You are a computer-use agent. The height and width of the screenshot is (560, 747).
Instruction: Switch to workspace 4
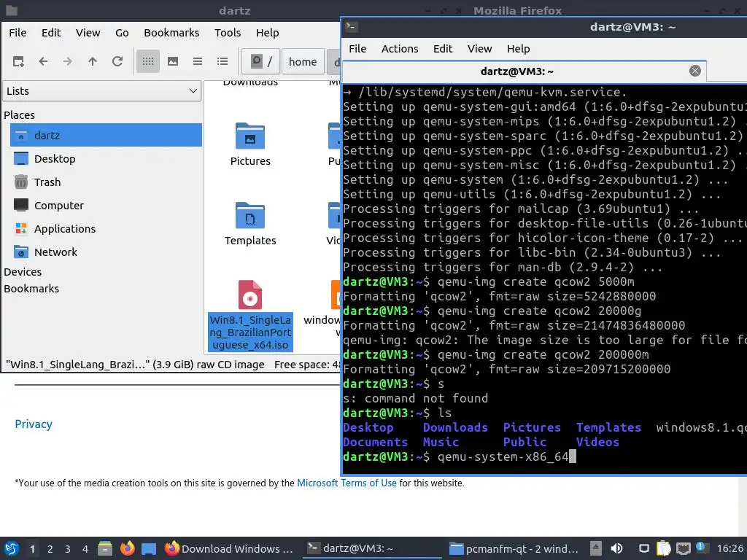85,549
